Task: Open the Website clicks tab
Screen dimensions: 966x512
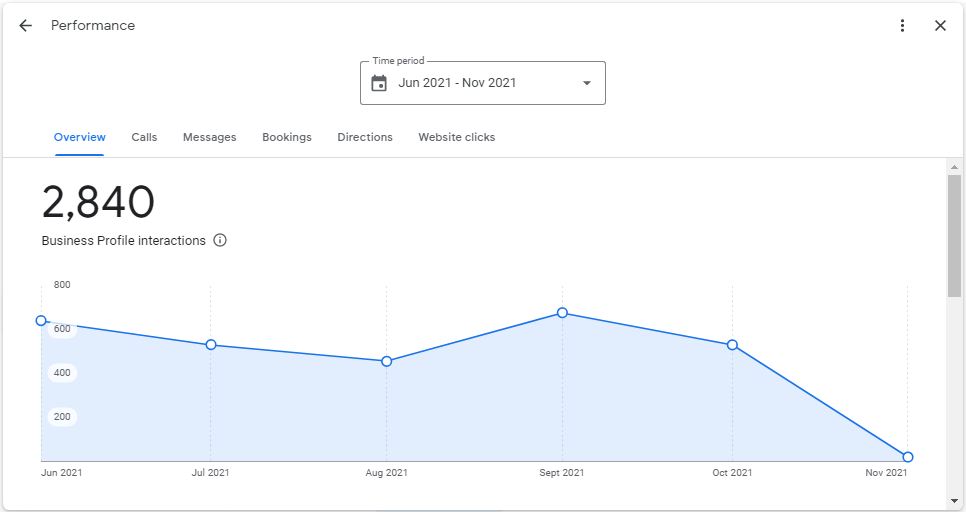Action: pos(456,137)
